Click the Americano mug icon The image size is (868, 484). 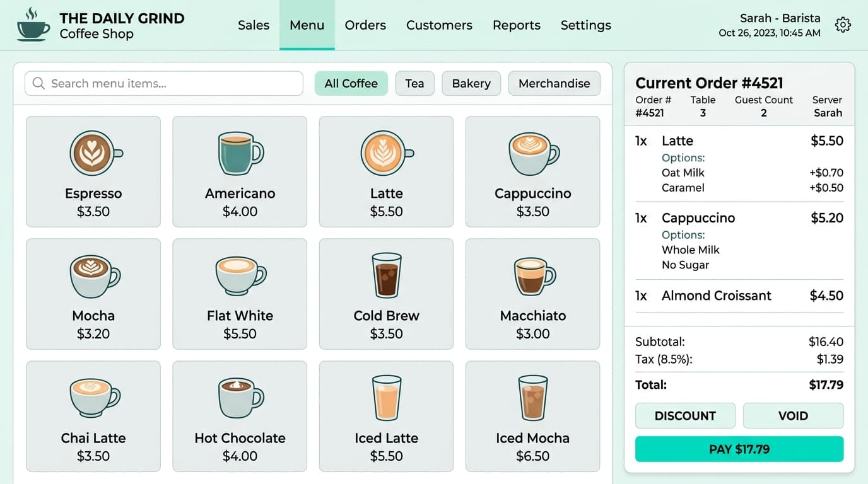pyautogui.click(x=240, y=153)
